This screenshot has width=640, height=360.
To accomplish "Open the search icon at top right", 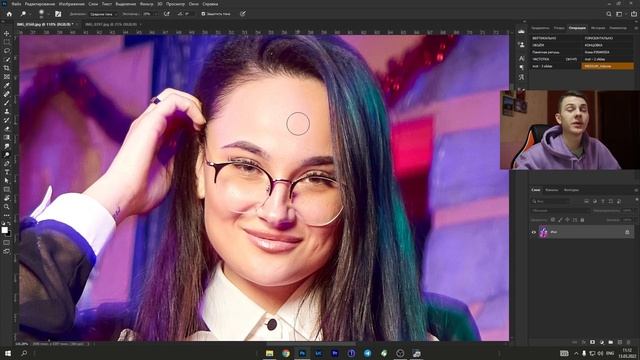I will click(x=609, y=14).
